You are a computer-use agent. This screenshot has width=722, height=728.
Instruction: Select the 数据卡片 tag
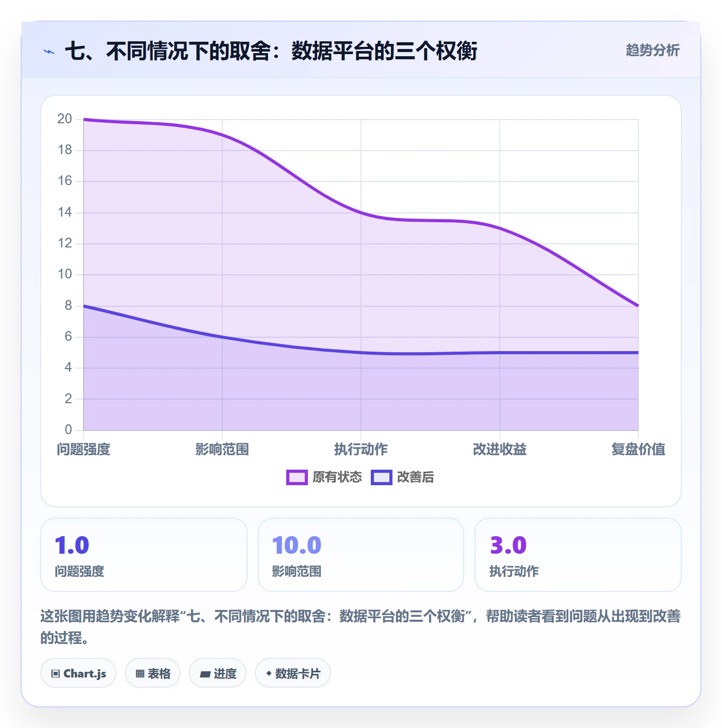click(293, 673)
